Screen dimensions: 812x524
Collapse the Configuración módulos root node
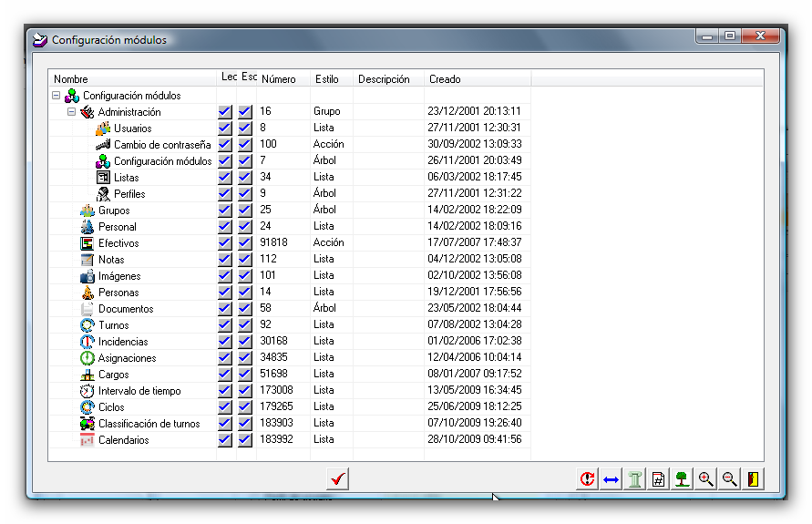click(57, 96)
